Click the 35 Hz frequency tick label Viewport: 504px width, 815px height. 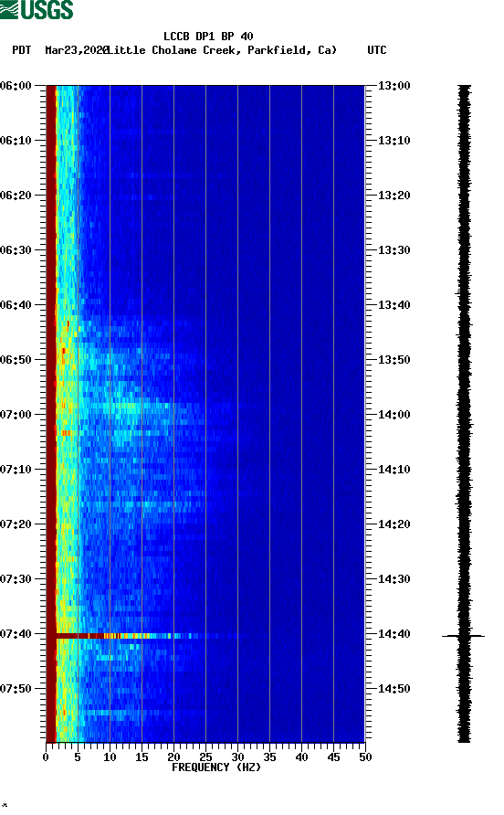click(269, 757)
